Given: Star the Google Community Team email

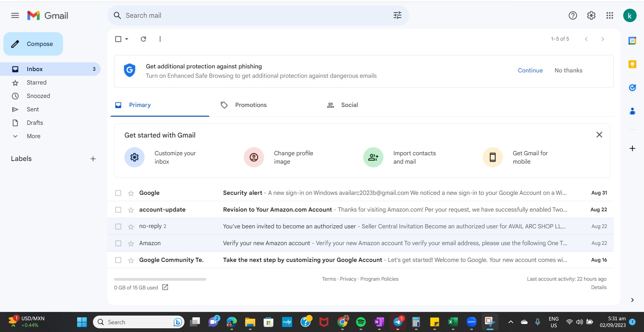Looking at the screenshot, I should (x=131, y=260).
